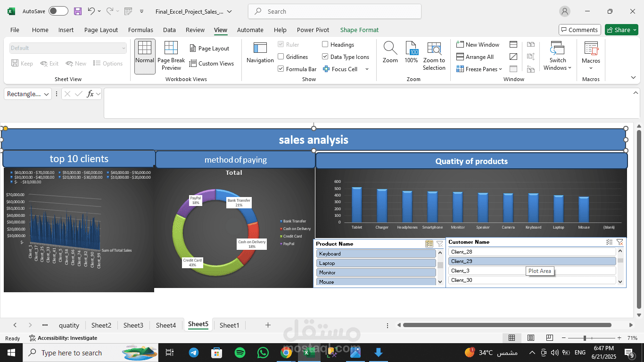Image resolution: width=644 pixels, height=362 pixels.
Task: Switch to the Insert ribbon tab
Action: (x=66, y=30)
